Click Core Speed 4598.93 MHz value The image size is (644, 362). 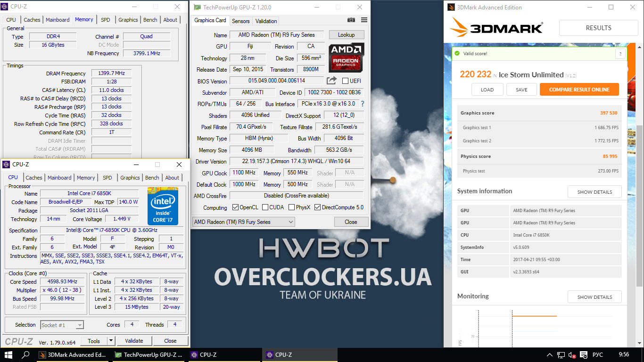(x=63, y=282)
